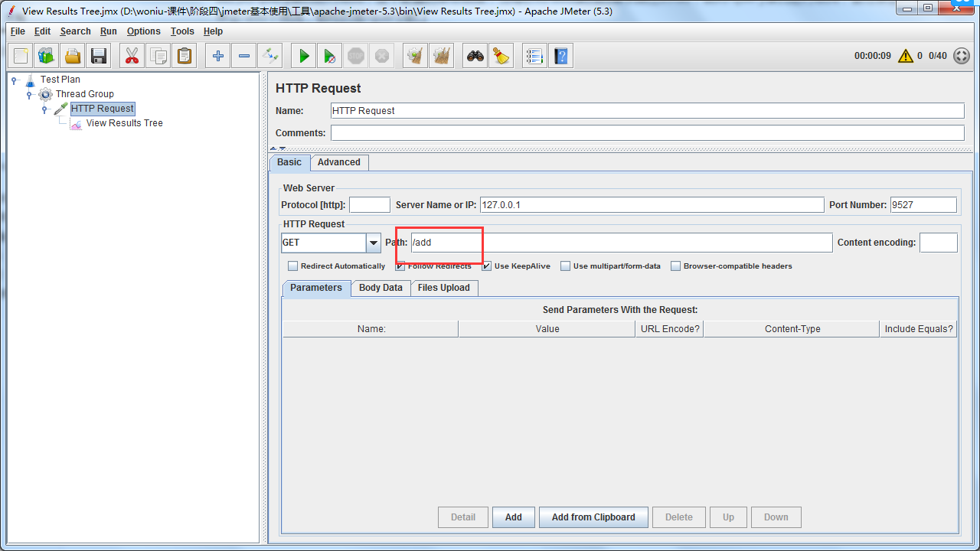Click the Detail button
Image resolution: width=980 pixels, height=551 pixels.
pyautogui.click(x=463, y=517)
